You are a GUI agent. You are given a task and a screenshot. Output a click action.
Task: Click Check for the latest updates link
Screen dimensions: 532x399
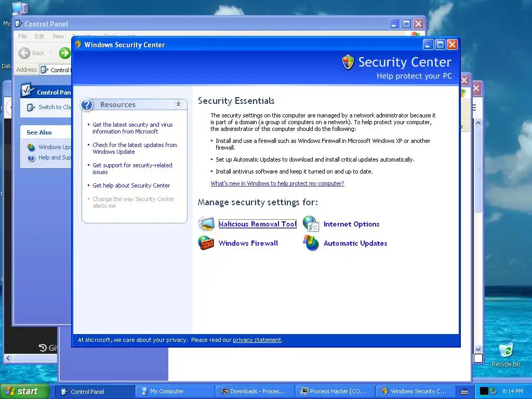pos(135,148)
